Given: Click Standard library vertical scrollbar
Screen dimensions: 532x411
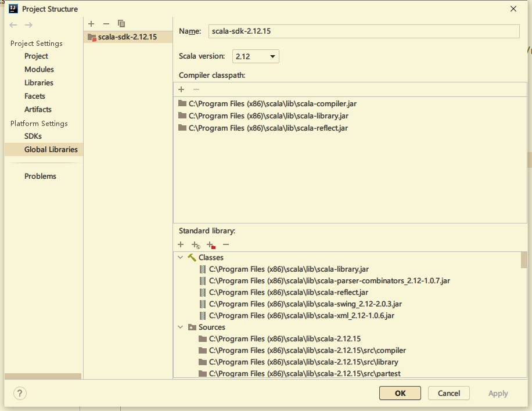Looking at the screenshot, I should pos(524,259).
